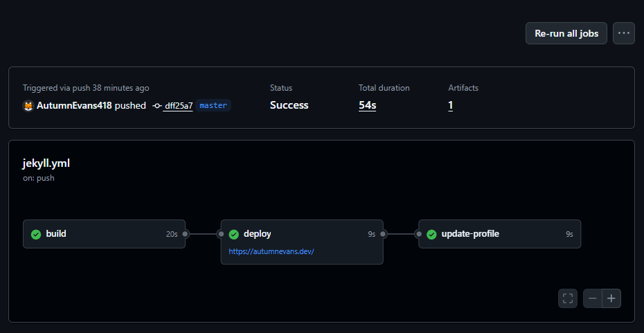The image size is (644, 333).
Task: Click the connector dot right of build
Action: tap(186, 234)
